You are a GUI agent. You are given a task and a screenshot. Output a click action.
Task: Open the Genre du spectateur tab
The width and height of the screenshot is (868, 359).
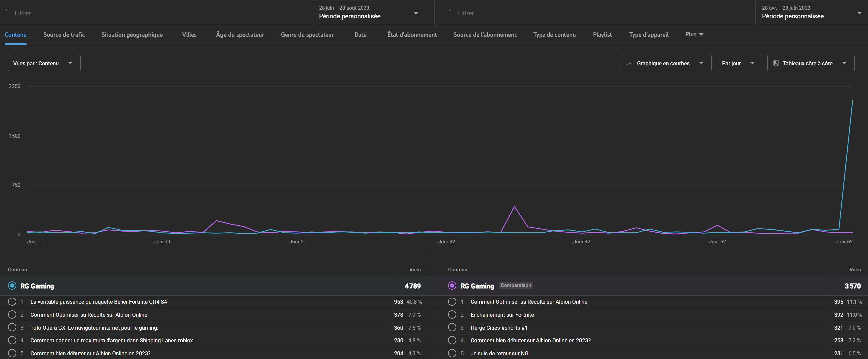click(x=307, y=35)
